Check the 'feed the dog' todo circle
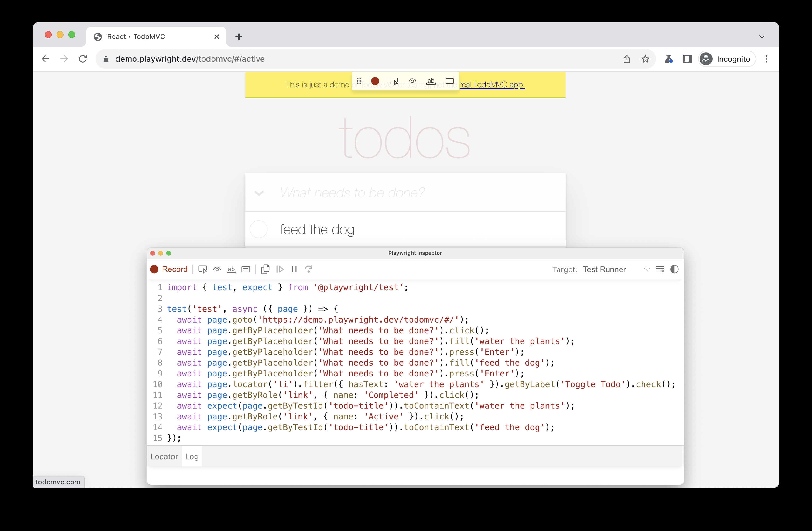 point(259,229)
